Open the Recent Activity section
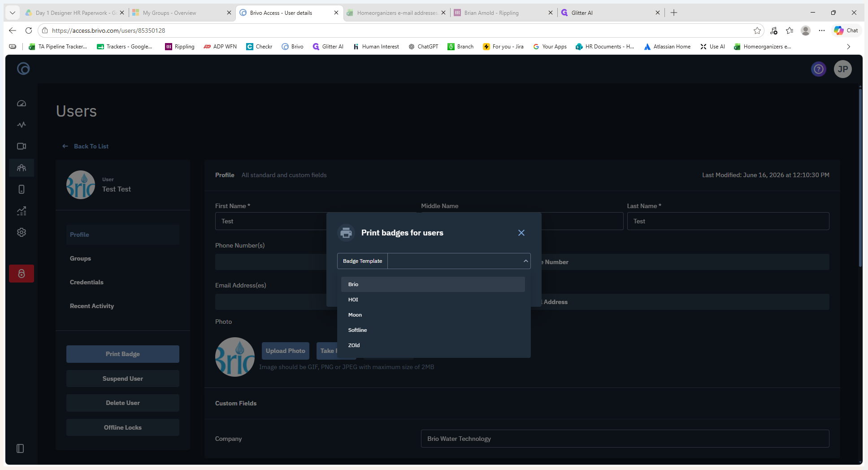Viewport: 868px width, 470px height. [x=92, y=306]
